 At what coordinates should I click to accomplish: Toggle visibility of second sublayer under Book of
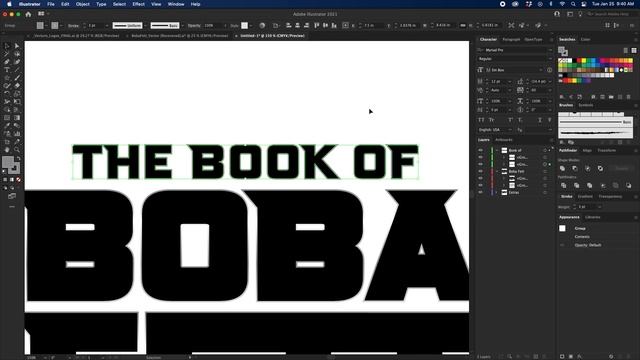pos(480,164)
